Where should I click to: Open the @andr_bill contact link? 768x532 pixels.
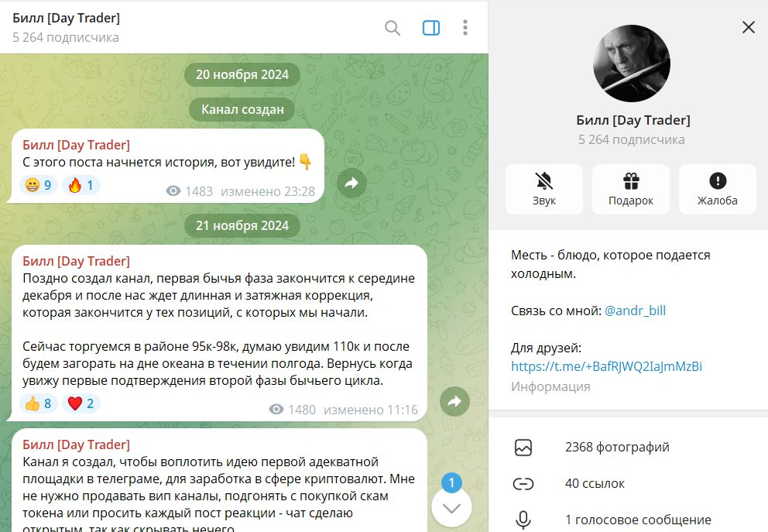tap(636, 311)
